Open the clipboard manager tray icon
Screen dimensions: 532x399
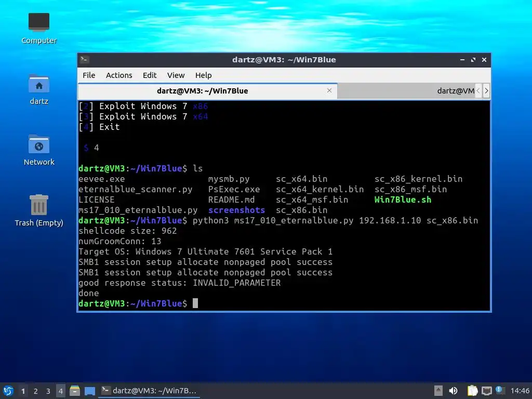[473, 391]
